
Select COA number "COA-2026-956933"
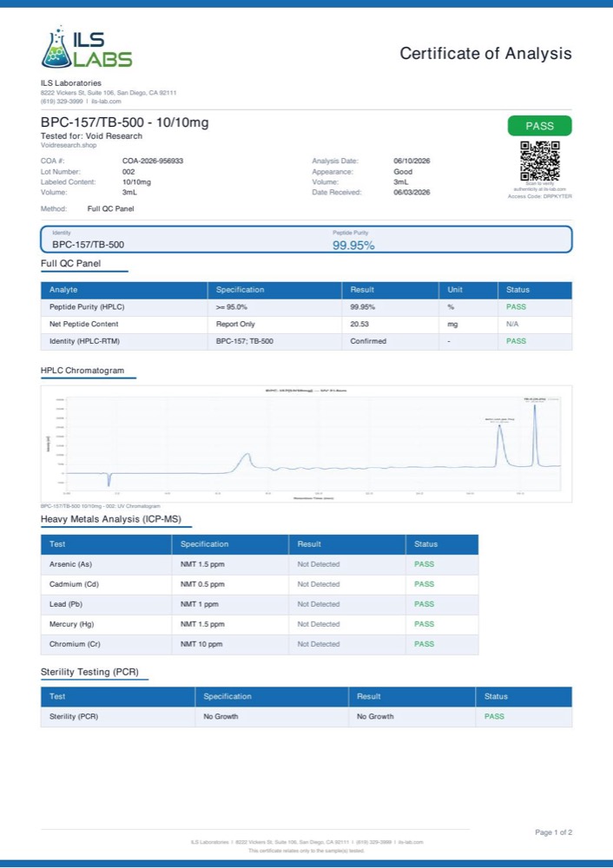click(x=153, y=161)
